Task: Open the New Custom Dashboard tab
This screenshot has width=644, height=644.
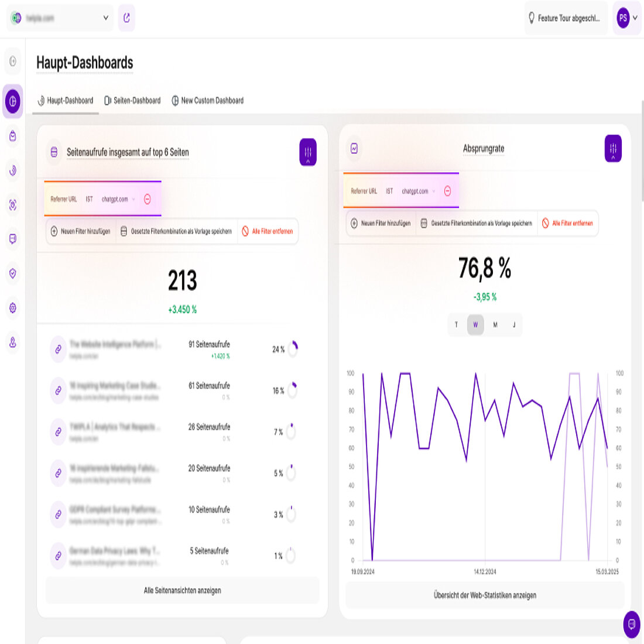Action: [x=209, y=100]
